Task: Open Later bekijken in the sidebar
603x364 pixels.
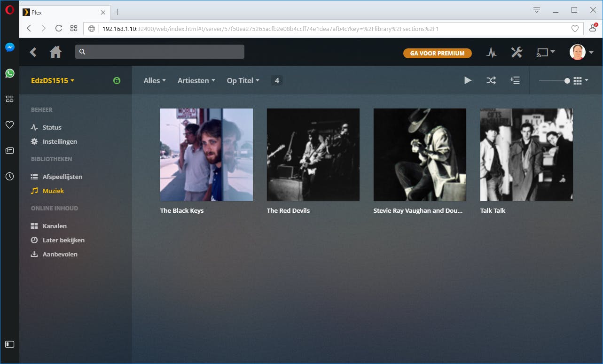Action: (57, 240)
